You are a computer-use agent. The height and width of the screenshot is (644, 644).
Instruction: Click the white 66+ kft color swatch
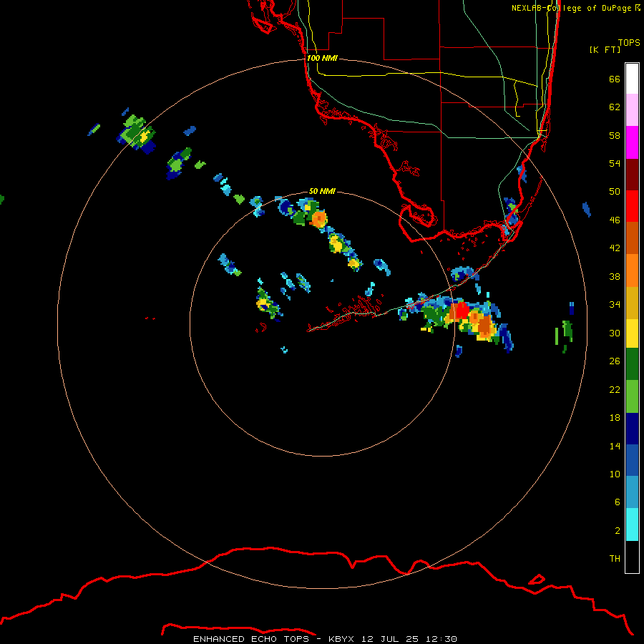pos(632,79)
